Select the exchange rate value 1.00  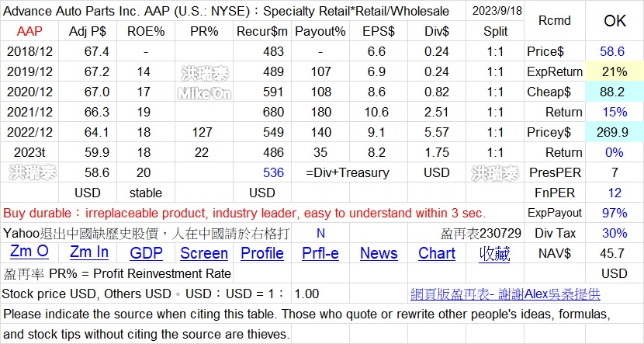coord(306,294)
